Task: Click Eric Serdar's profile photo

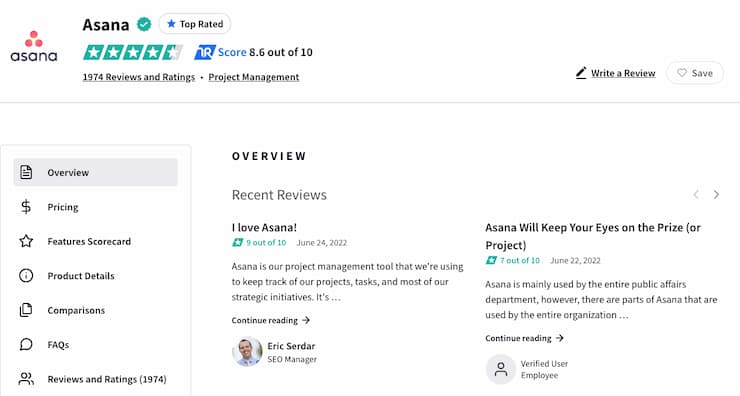Action: coord(247,352)
